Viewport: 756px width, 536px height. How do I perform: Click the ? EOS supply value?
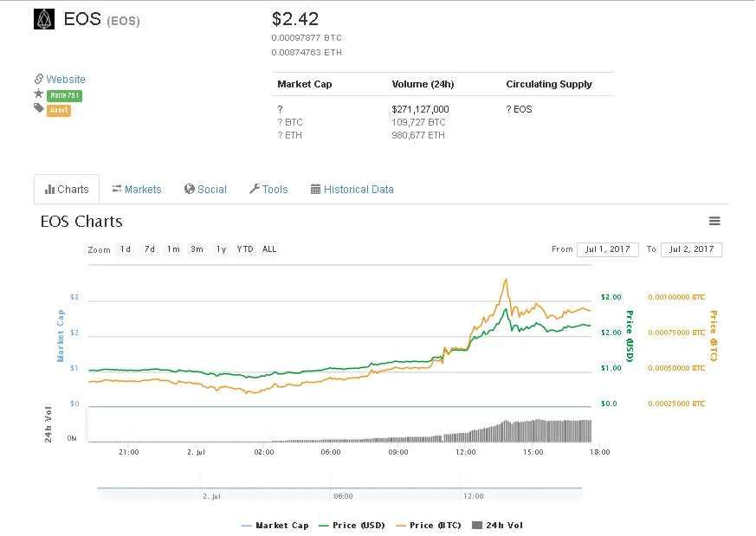(519, 109)
